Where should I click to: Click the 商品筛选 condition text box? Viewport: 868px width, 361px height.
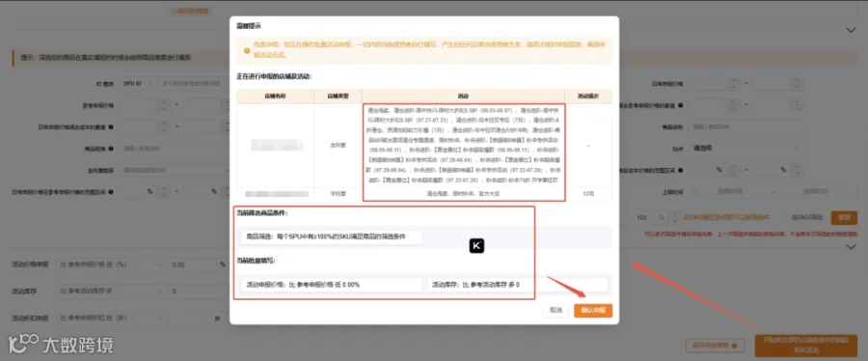point(331,237)
